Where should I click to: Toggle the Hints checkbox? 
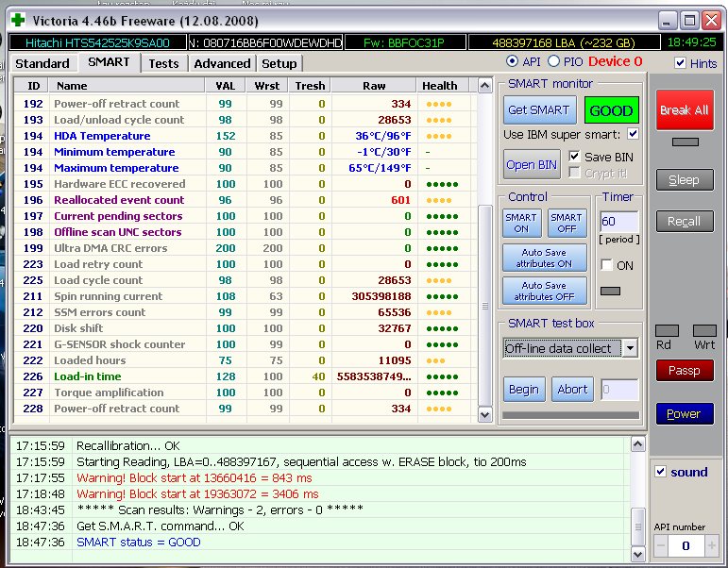(x=680, y=62)
